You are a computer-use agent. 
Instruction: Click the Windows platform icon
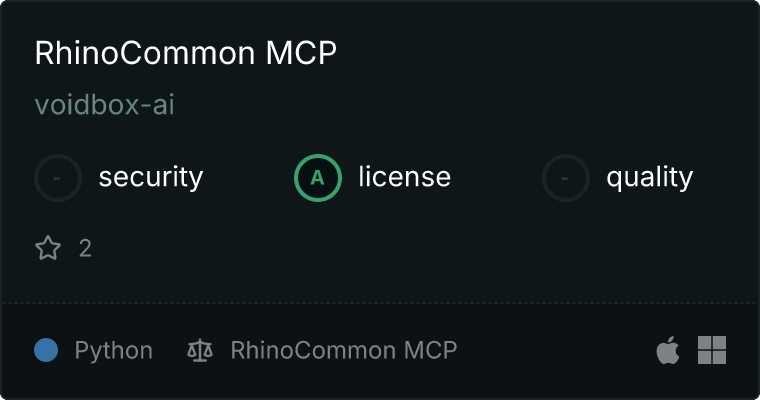click(x=712, y=350)
